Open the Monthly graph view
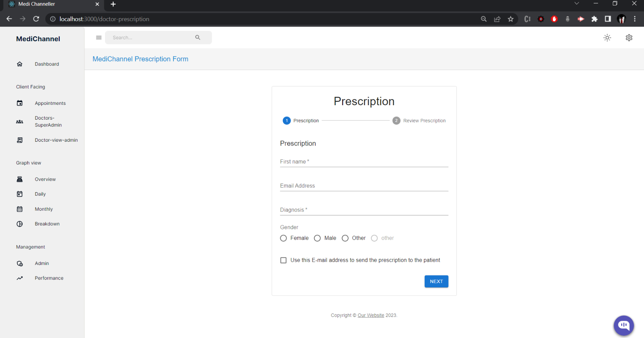 43,209
